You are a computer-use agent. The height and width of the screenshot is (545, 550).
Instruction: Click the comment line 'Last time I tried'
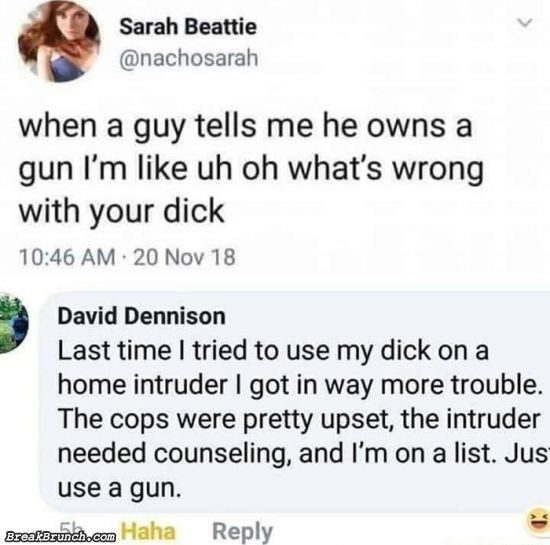pyautogui.click(x=153, y=350)
